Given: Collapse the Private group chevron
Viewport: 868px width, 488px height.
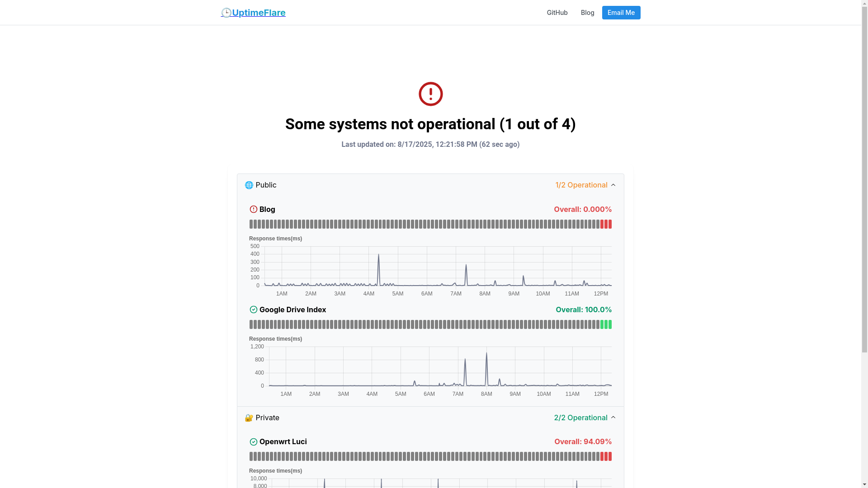Looking at the screenshot, I should click(613, 418).
